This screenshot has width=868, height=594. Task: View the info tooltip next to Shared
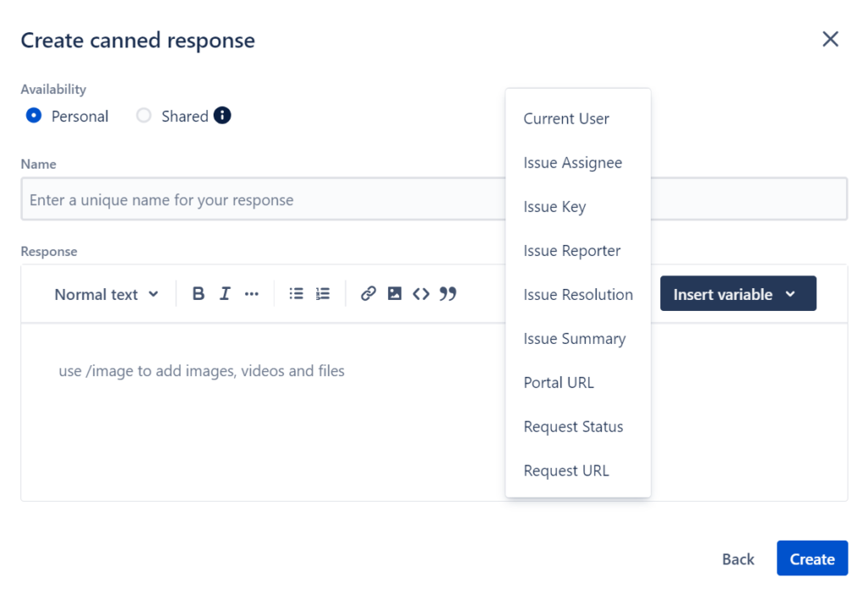222,115
